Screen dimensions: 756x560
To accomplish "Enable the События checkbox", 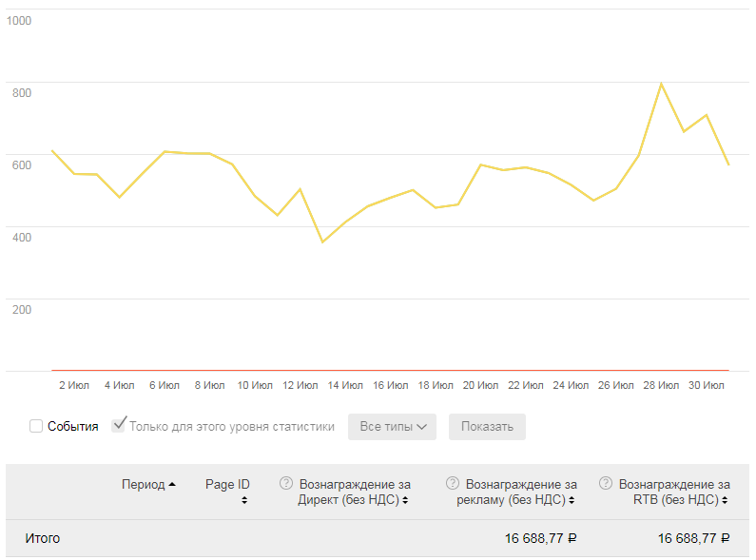I will (36, 426).
